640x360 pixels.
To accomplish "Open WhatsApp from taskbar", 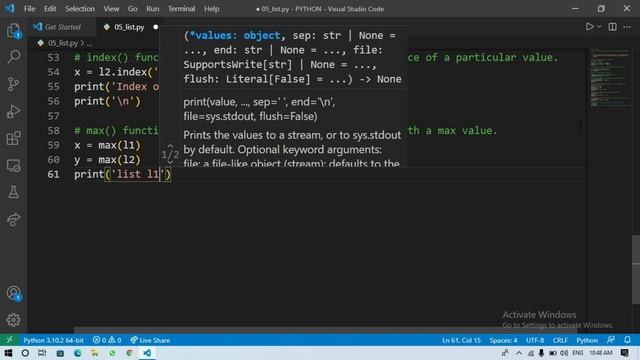I will coord(112,353).
